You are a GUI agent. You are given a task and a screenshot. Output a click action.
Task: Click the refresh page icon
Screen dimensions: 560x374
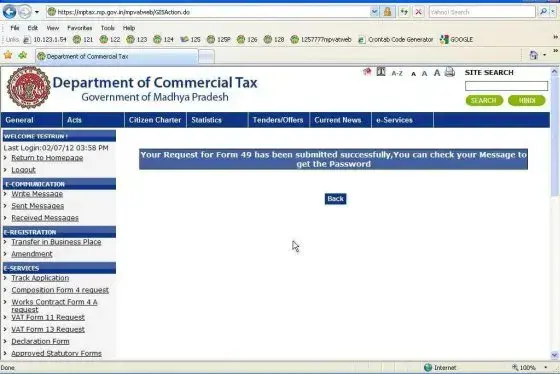[404, 12]
